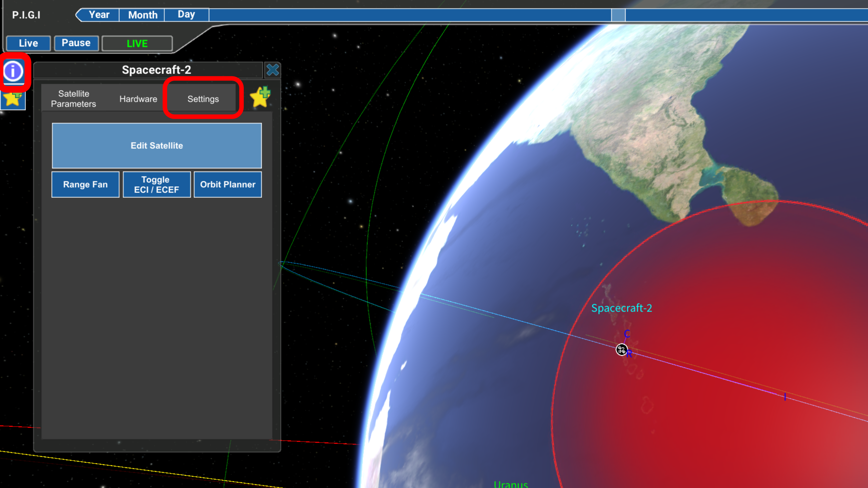Open favorites star icon on left sidebar

click(13, 100)
